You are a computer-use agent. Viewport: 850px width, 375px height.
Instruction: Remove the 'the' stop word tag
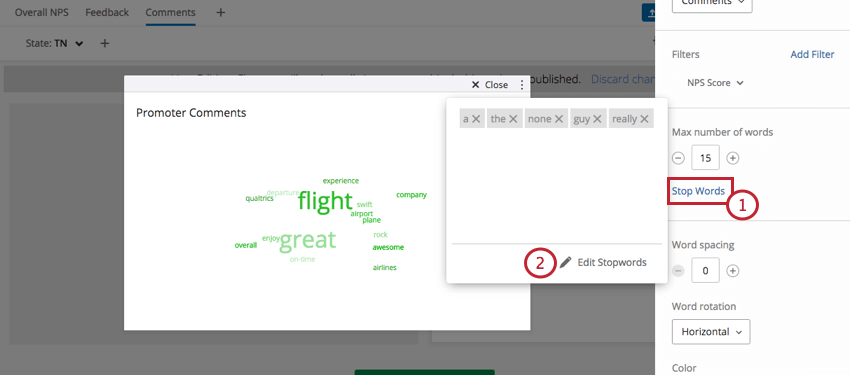tap(513, 119)
